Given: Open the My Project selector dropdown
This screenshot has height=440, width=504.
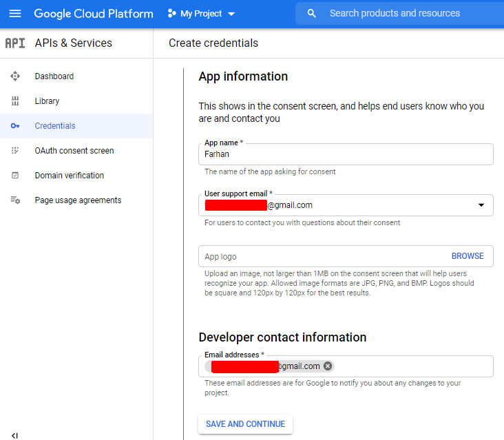Looking at the screenshot, I should tap(202, 14).
